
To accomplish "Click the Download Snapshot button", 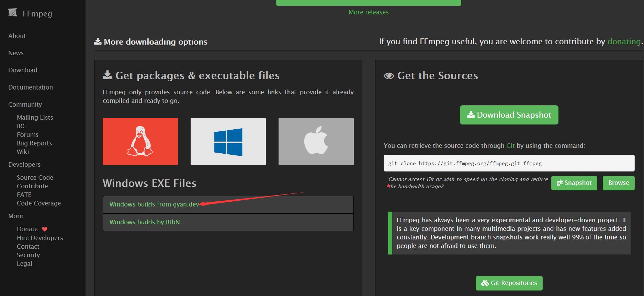I will pos(509,115).
